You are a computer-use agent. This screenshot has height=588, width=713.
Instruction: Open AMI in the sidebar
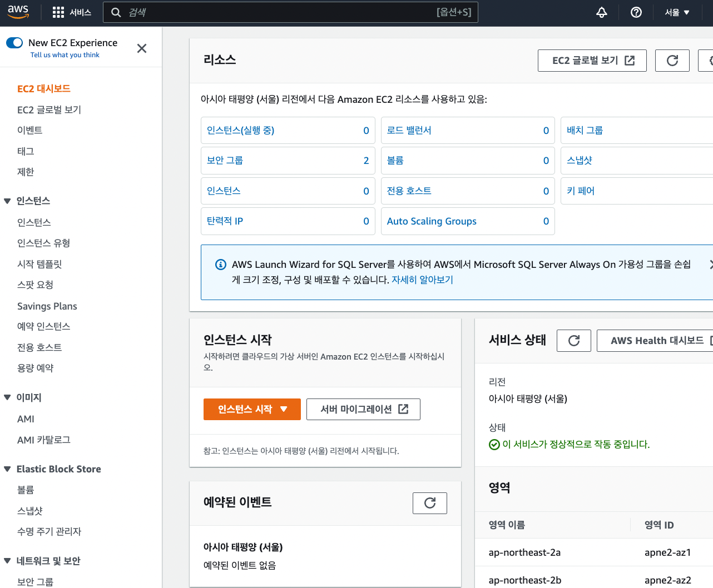click(26, 419)
